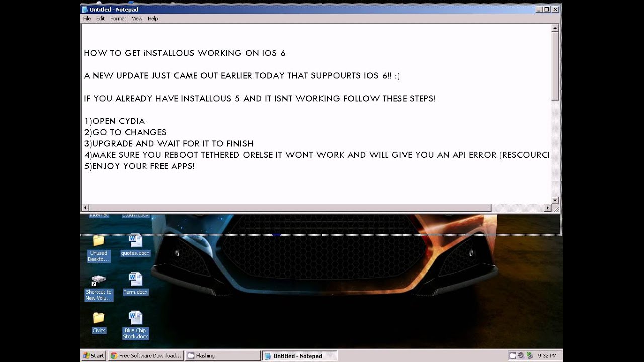Screen dimensions: 644x362
Task: Click the heading 'HOW TO GET iNSTALLOUS WORKING'
Action: tap(185, 53)
